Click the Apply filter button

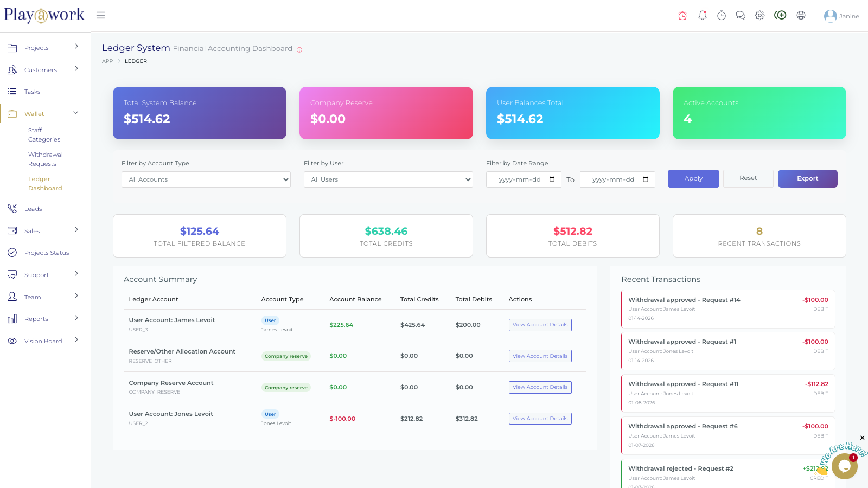(x=693, y=178)
